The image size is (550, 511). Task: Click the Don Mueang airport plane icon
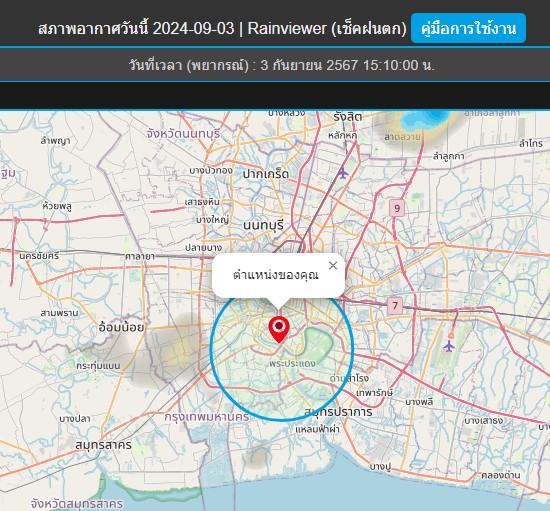pyautogui.click(x=343, y=173)
